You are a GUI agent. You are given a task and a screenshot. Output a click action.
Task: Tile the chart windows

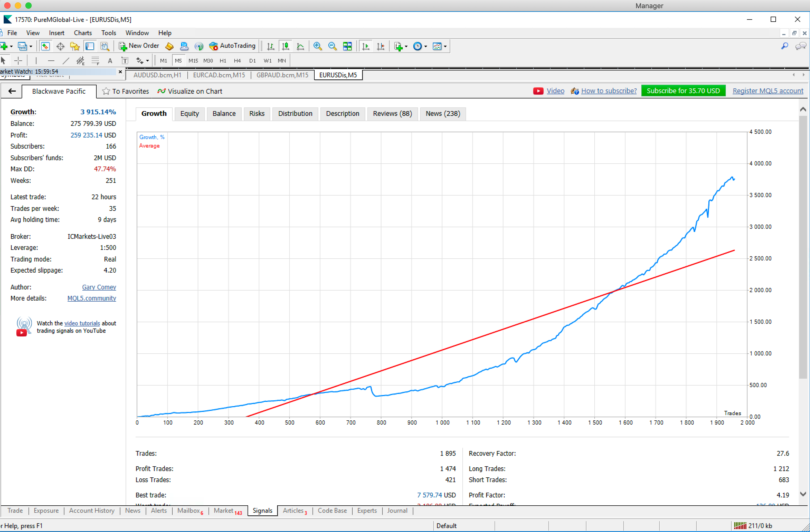coord(348,46)
